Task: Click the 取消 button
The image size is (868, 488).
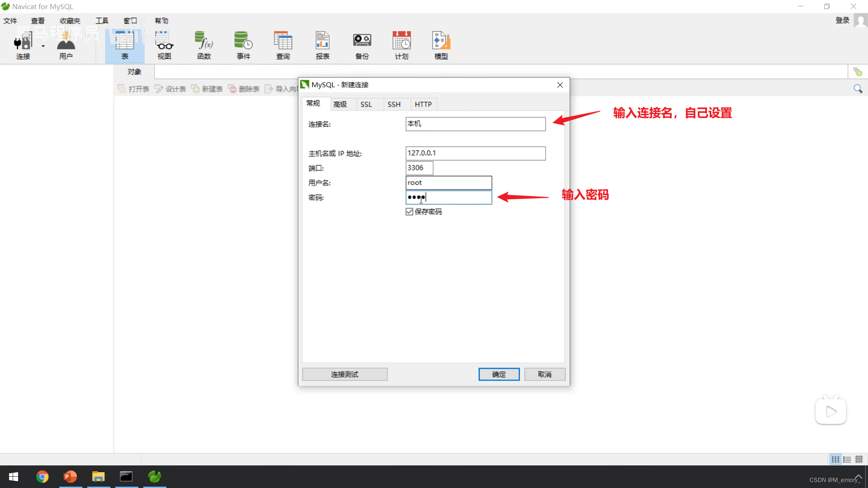Action: [545, 374]
